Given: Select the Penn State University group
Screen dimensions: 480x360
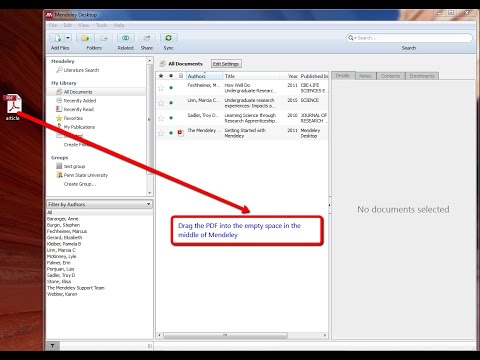Looking at the screenshot, I should coord(86,175).
